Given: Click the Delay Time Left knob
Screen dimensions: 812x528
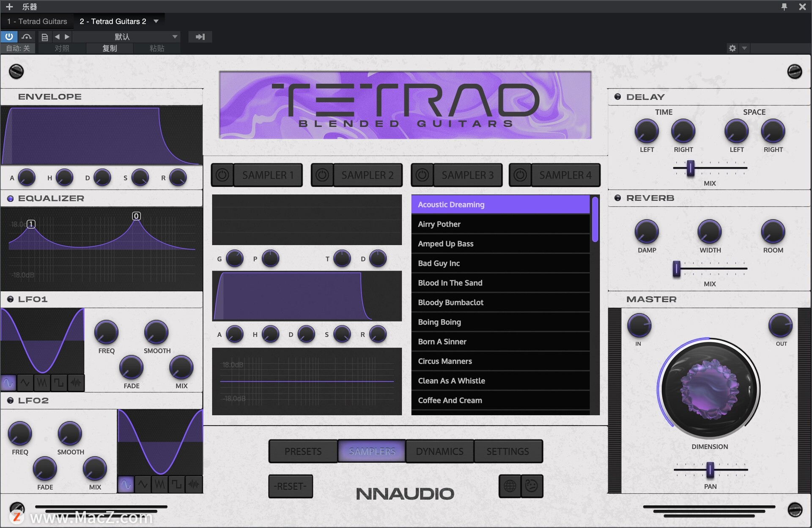Looking at the screenshot, I should [647, 131].
